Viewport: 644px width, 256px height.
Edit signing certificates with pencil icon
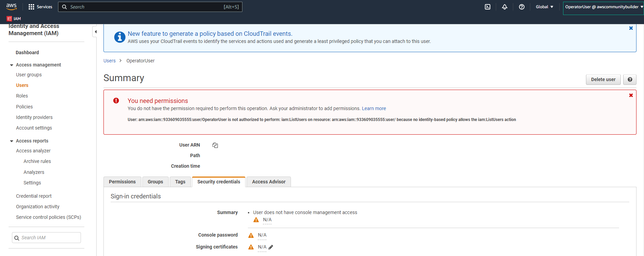pyautogui.click(x=271, y=247)
